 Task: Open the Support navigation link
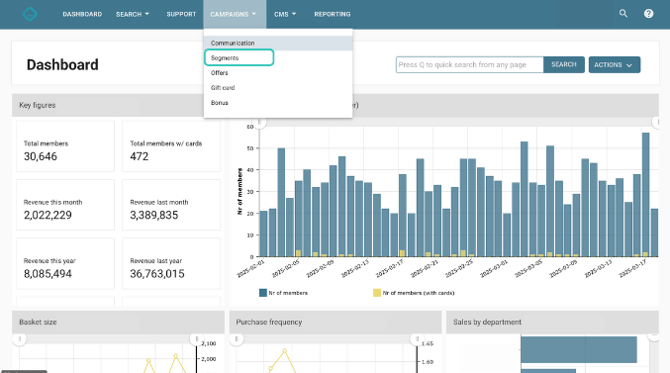[181, 14]
